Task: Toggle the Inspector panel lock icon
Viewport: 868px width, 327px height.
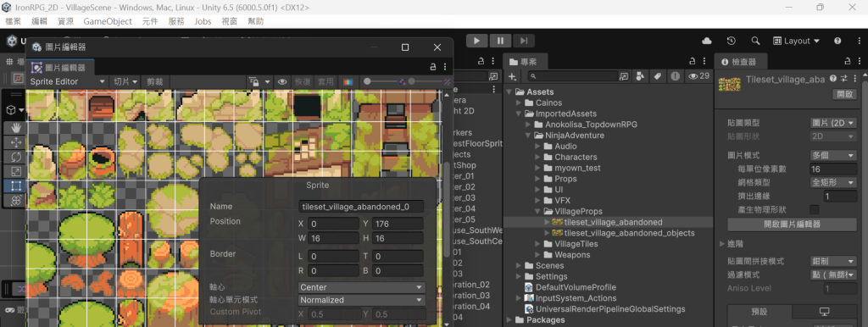Action: click(848, 61)
